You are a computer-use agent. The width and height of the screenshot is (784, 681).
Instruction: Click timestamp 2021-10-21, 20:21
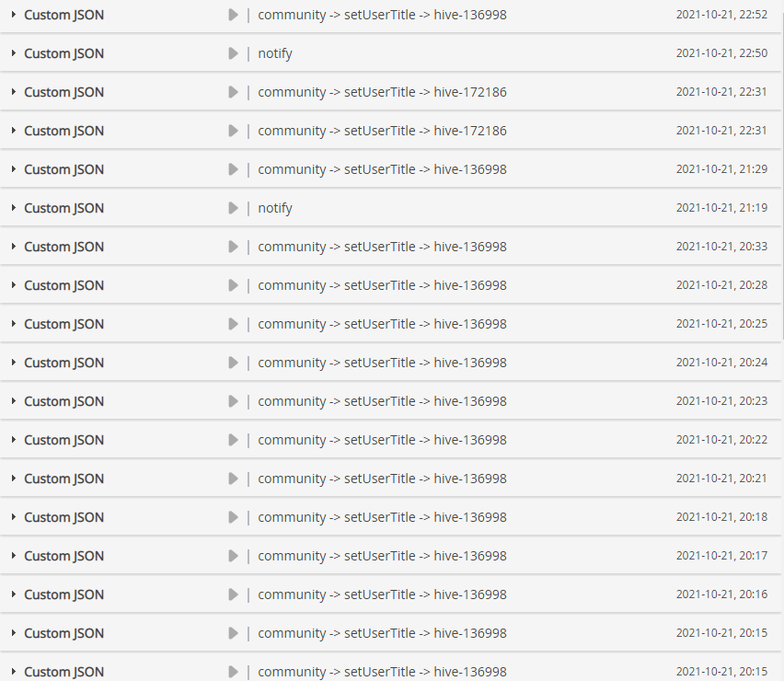click(x=721, y=478)
